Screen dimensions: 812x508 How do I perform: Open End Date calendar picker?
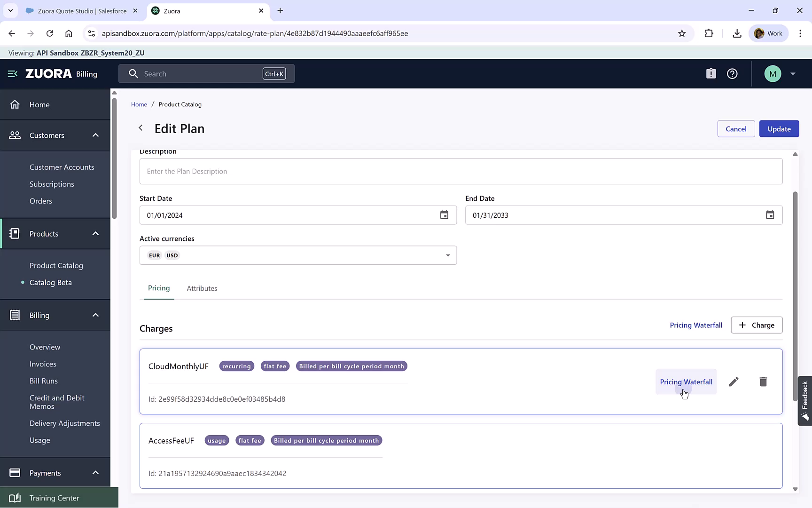tap(770, 215)
